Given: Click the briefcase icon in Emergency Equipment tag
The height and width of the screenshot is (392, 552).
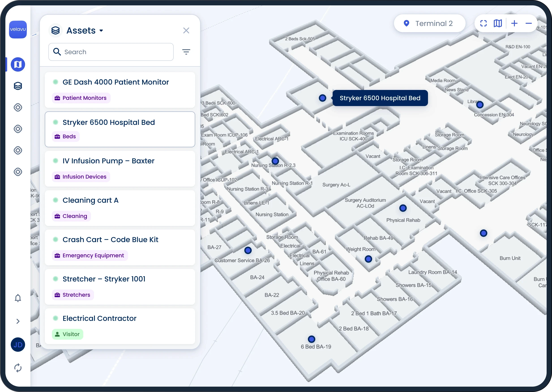Looking at the screenshot, I should coord(57,256).
